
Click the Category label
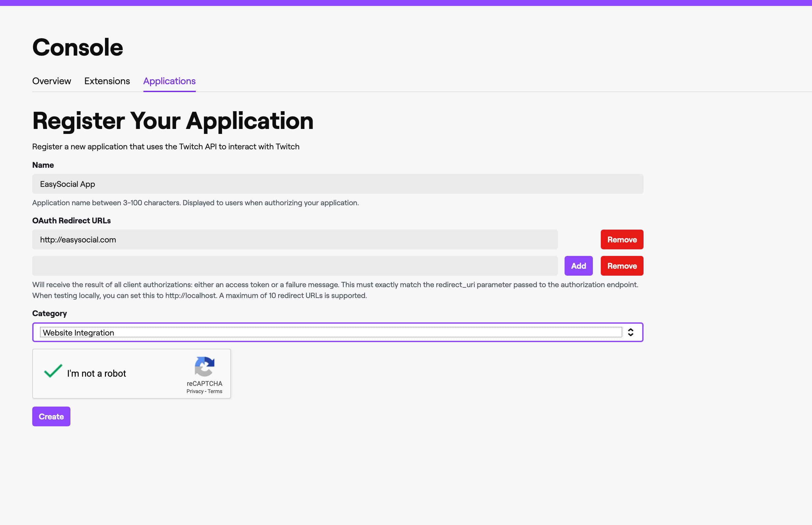click(49, 313)
